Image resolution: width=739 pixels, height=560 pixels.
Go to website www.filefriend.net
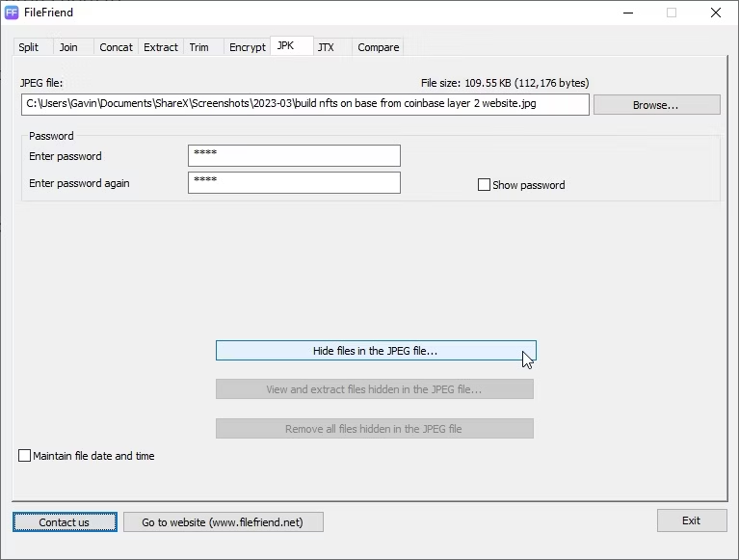click(x=224, y=522)
